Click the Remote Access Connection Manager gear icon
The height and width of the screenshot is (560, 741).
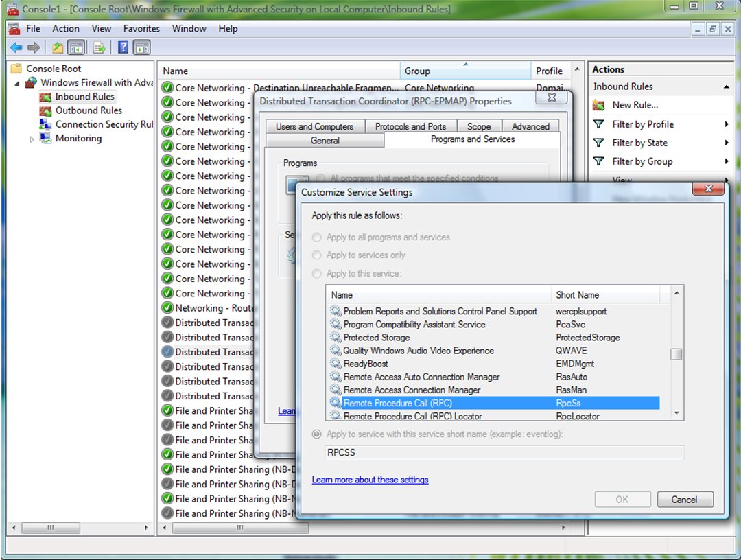(336, 389)
